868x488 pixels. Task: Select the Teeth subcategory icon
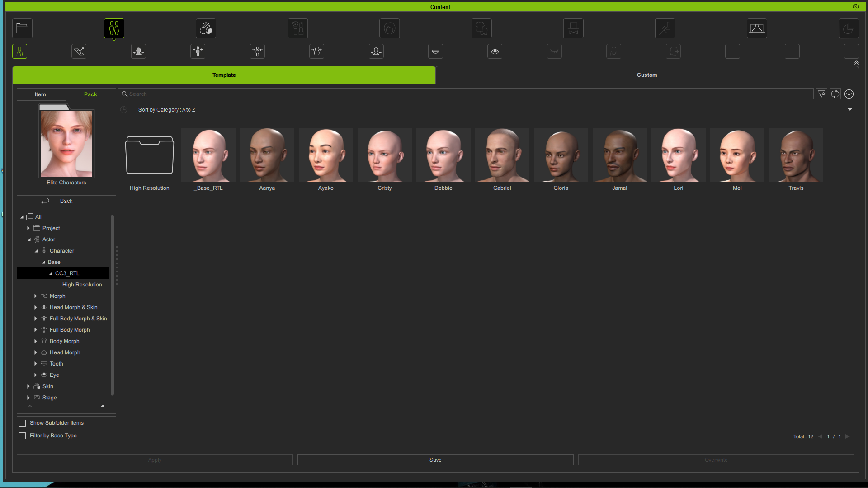(x=435, y=52)
